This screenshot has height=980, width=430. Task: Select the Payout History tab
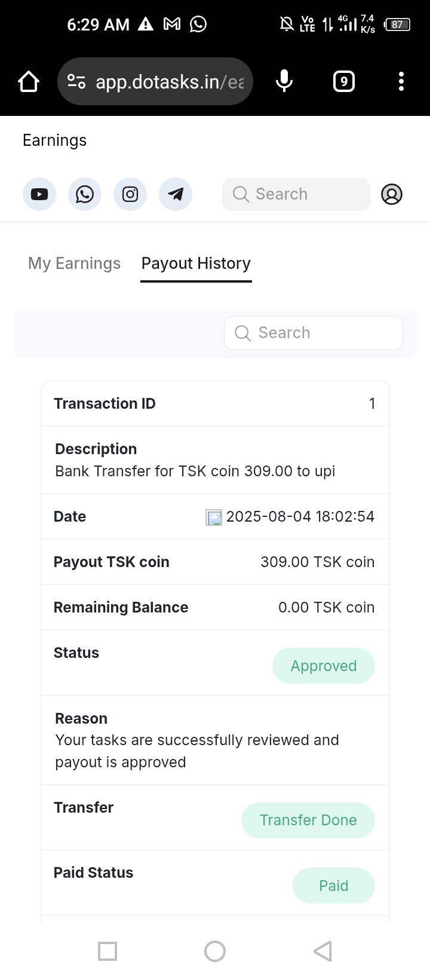coord(196,264)
